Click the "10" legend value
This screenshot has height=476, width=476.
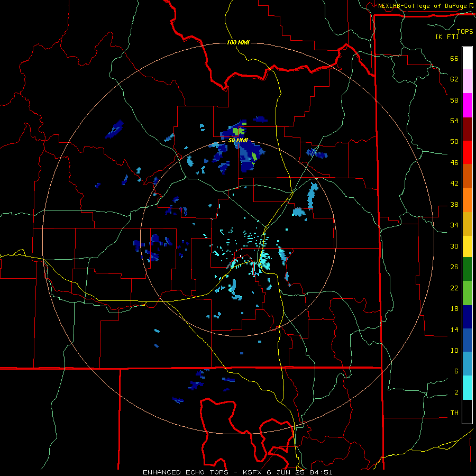[x=454, y=351]
